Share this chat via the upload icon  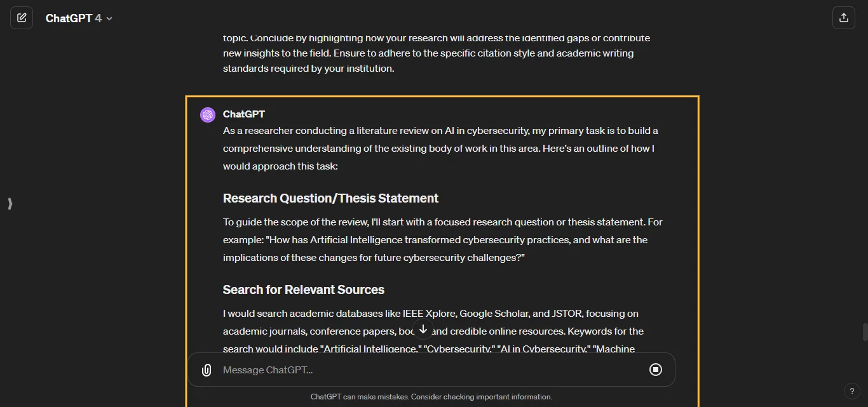coord(844,18)
